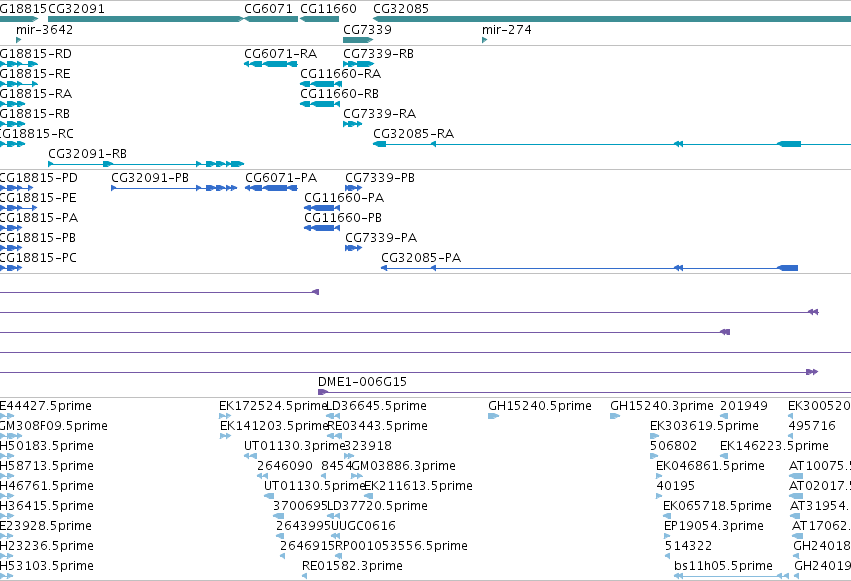The height and width of the screenshot is (581, 851).
Task: Select protein label CG7339-PA
Action: pos(381,238)
